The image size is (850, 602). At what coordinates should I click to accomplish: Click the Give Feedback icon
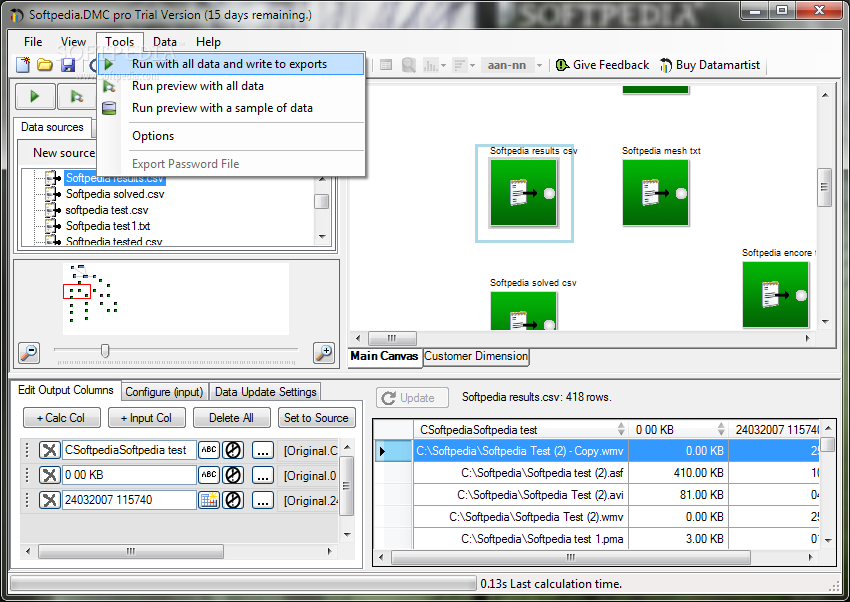tap(562, 65)
